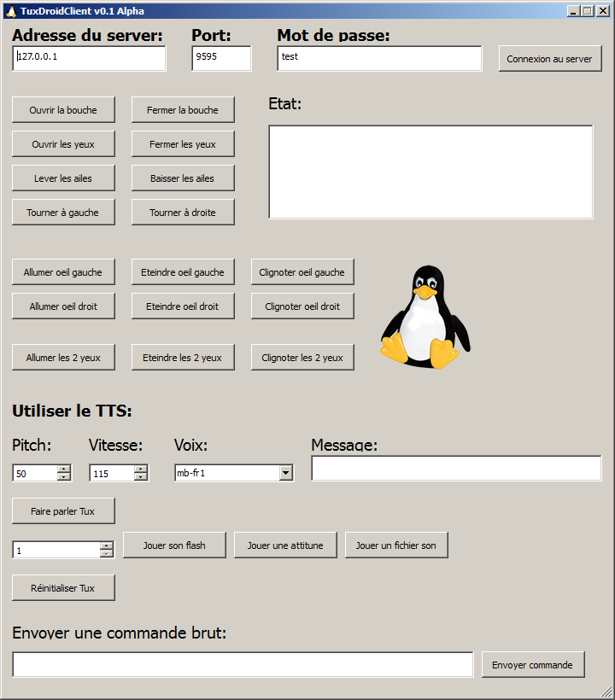This screenshot has height=700, width=615.
Task: Click Jouer une attitune button
Action: (x=285, y=545)
